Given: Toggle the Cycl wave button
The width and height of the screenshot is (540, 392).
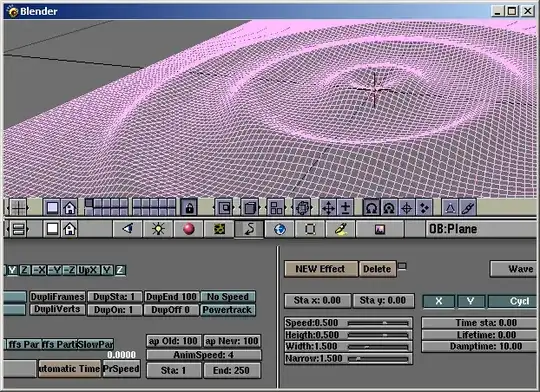Looking at the screenshot, I should click(512, 301).
